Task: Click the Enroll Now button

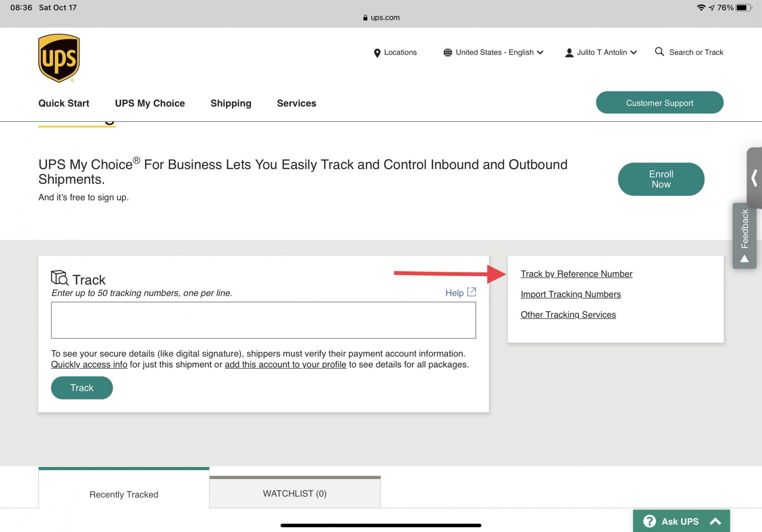Action: coord(661,179)
